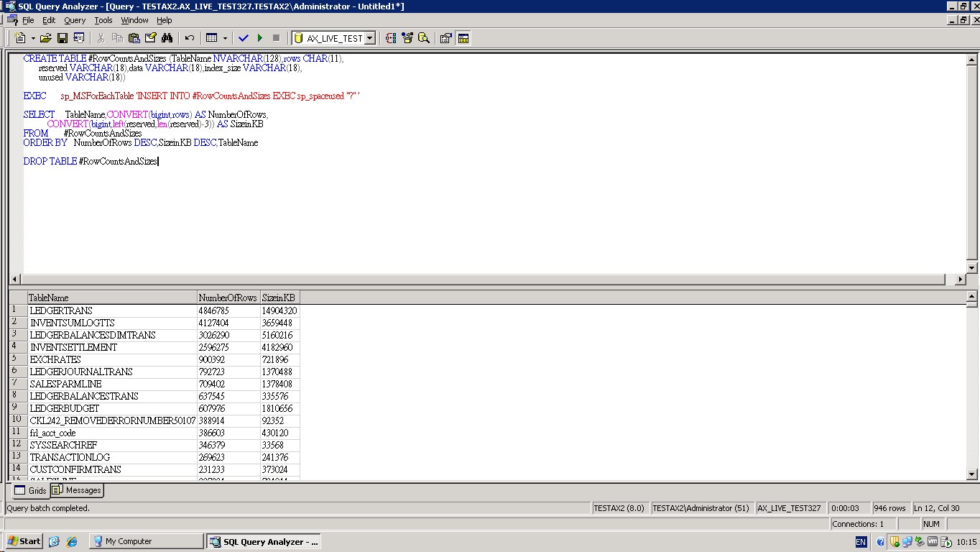Open a saved SQL script file
Image resolution: width=980 pixels, height=552 pixels.
click(45, 37)
